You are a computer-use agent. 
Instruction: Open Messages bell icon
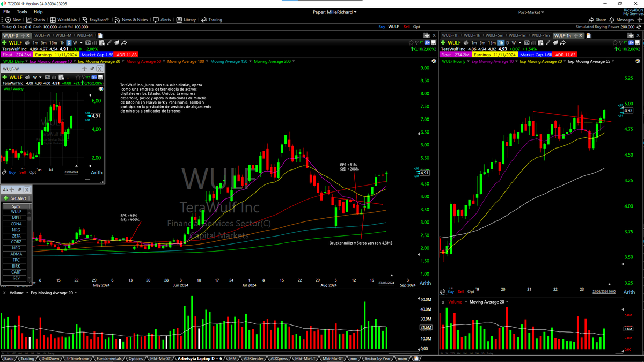(612, 19)
